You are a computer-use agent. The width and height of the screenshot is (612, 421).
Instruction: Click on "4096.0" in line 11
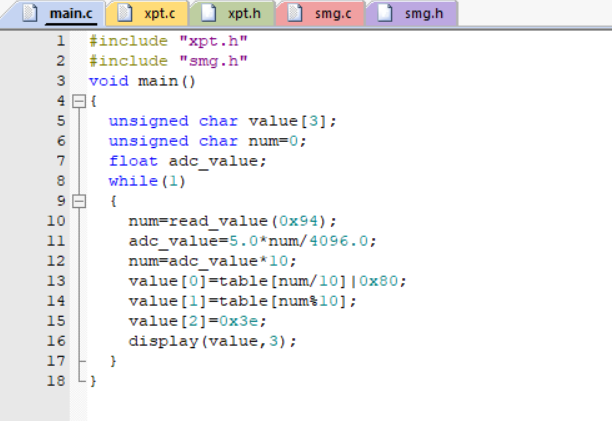[338, 241]
